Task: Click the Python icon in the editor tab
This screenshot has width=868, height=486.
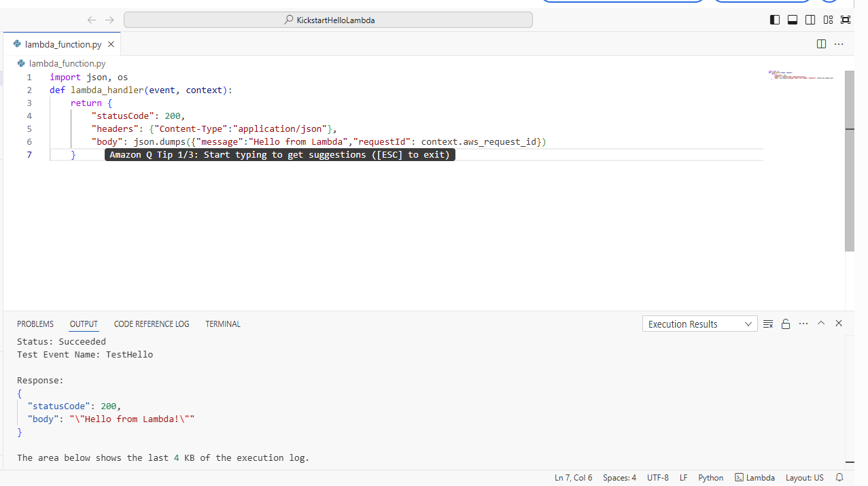Action: tap(17, 44)
